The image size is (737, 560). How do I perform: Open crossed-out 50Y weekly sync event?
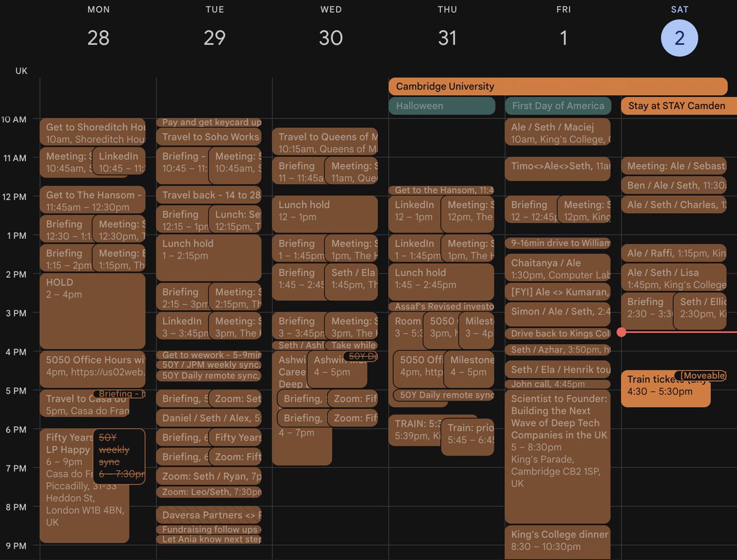click(x=119, y=457)
